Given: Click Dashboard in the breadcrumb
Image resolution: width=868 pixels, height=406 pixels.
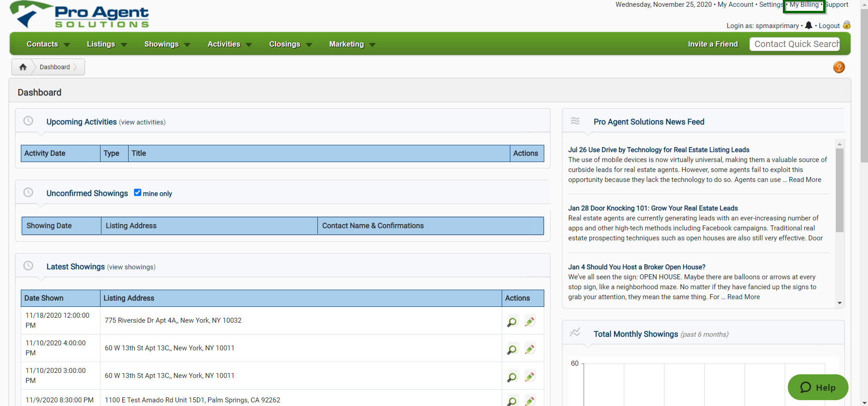Looking at the screenshot, I should click(55, 67).
